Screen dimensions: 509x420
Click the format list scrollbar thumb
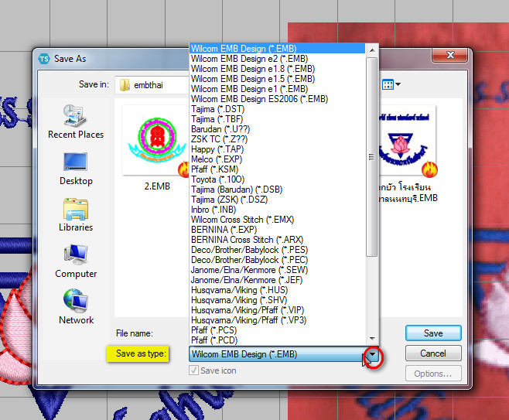point(372,157)
